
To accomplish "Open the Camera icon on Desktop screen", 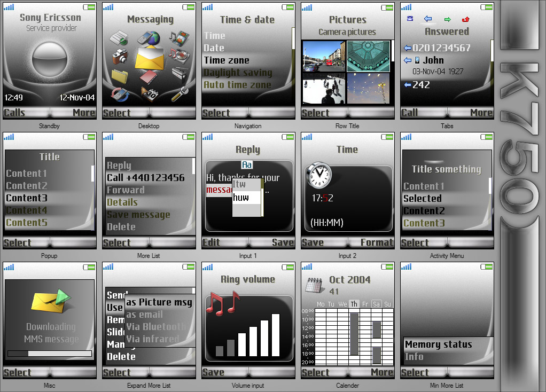I will pos(120,56).
